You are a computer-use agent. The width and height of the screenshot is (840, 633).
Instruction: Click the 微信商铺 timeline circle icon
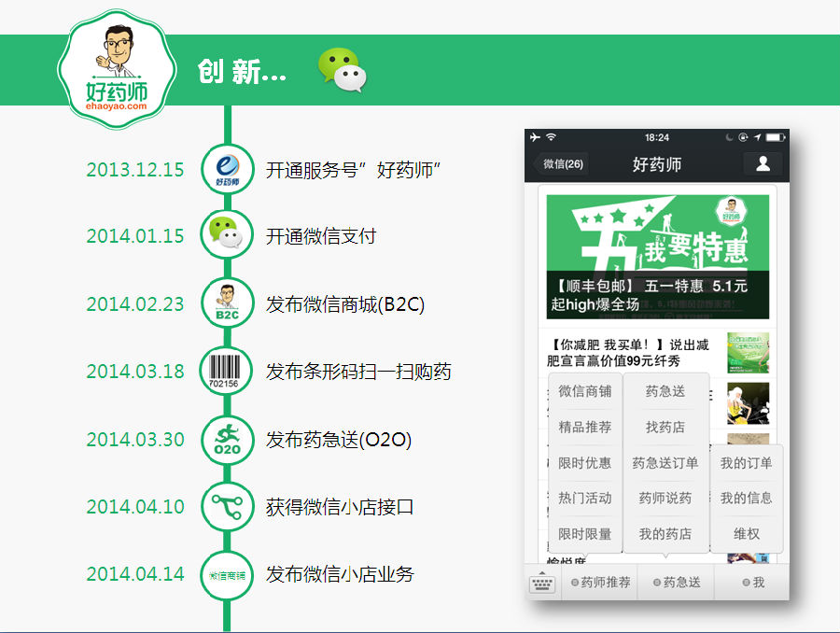[227, 576]
